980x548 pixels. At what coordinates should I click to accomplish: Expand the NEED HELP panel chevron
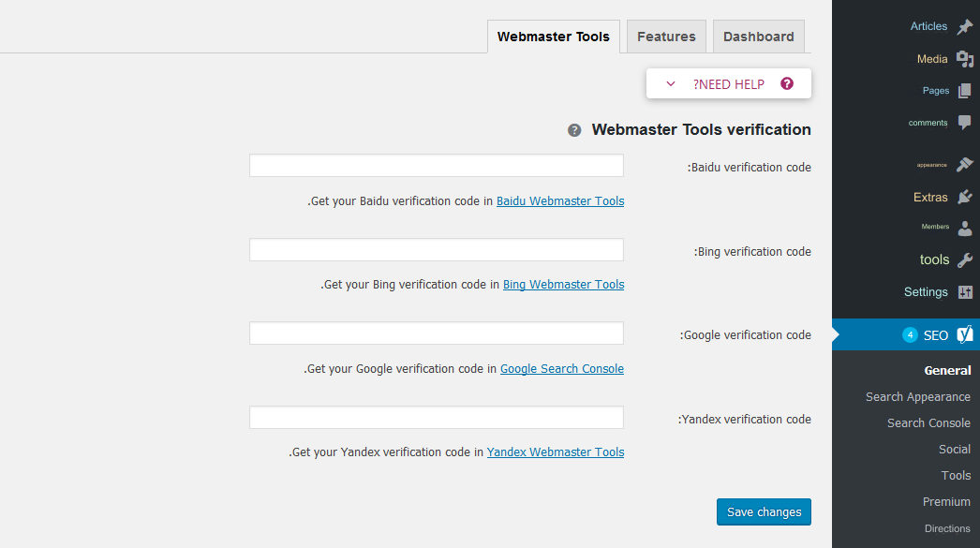click(x=671, y=84)
